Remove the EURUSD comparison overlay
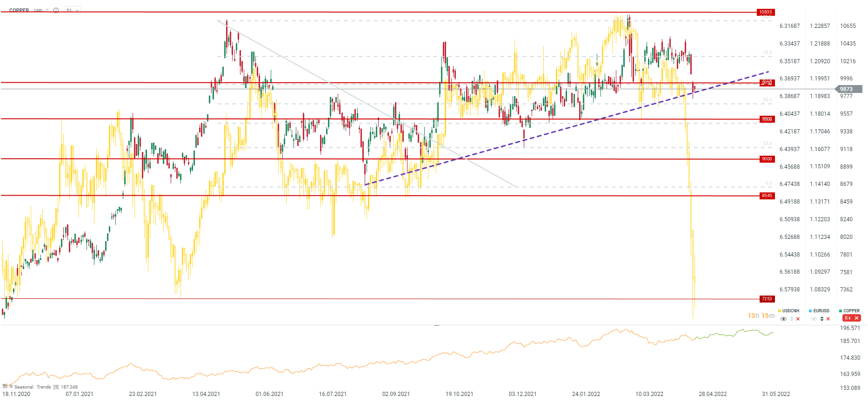This screenshot has width=868, height=402. 828,319
